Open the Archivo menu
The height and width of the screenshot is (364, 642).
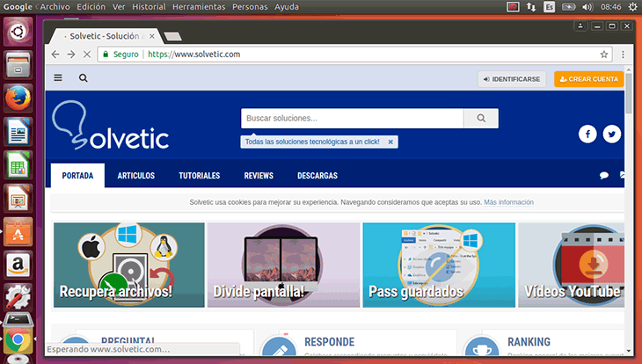(55, 7)
